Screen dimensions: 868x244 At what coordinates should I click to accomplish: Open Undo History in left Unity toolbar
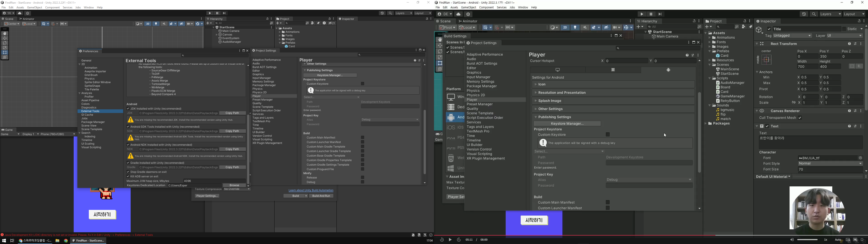coord(382,13)
